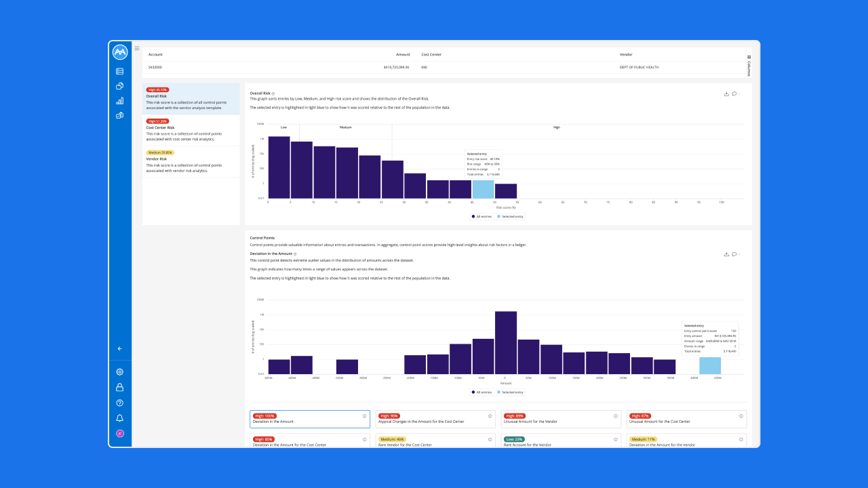Toggle Selected entry legend in Overall Risk chart

(510, 217)
